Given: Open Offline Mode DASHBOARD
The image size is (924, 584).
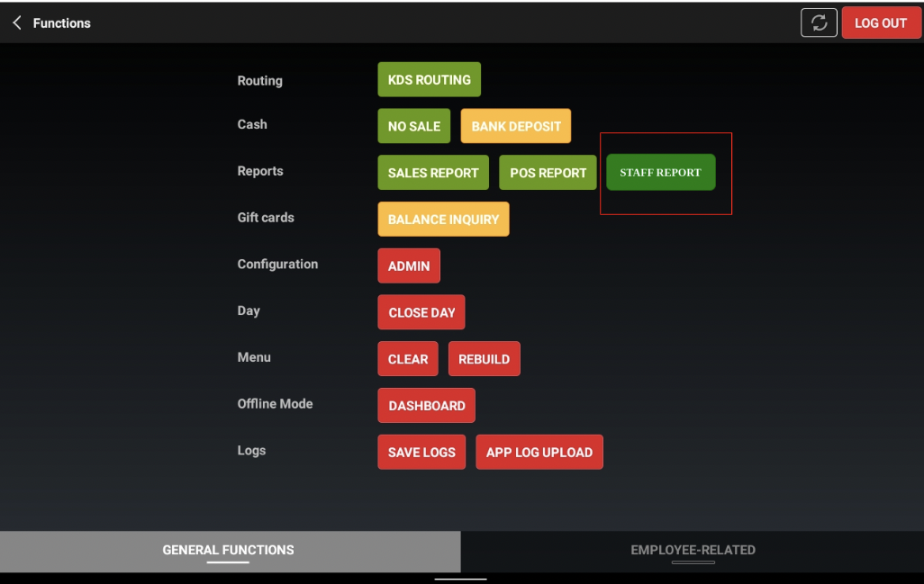Looking at the screenshot, I should 426,405.
